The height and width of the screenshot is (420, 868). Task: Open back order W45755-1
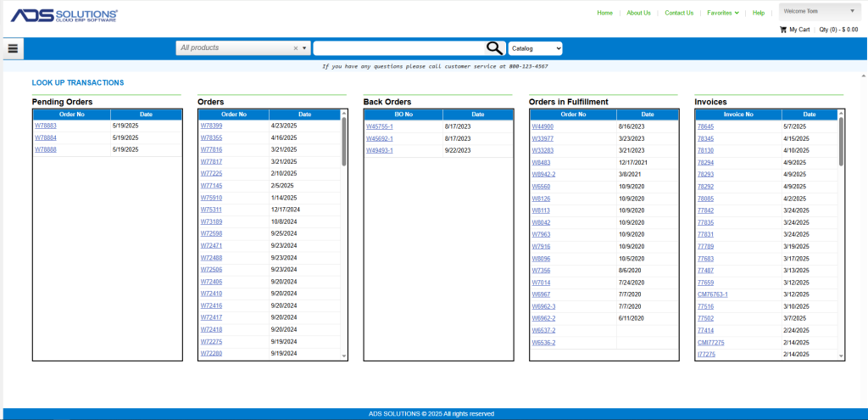[x=380, y=126]
